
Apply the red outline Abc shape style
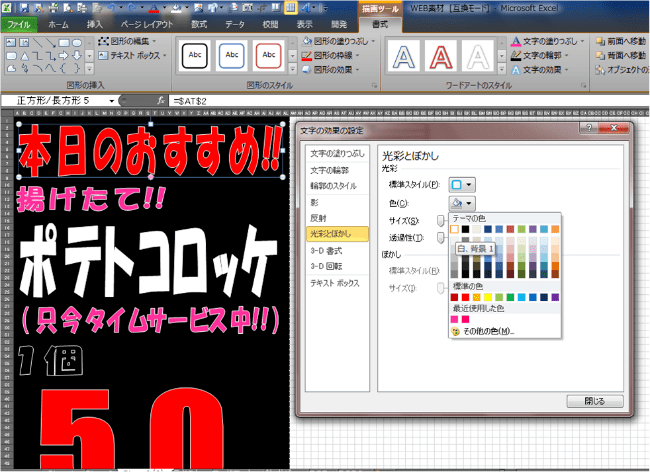[269, 55]
